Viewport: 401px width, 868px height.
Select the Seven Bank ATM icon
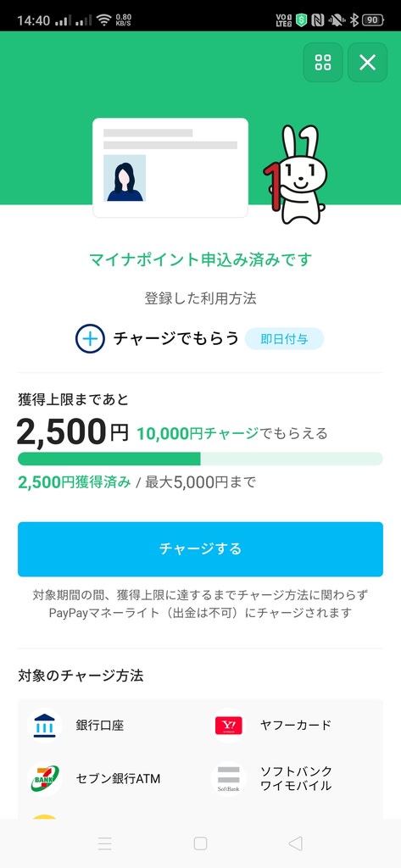(x=44, y=778)
